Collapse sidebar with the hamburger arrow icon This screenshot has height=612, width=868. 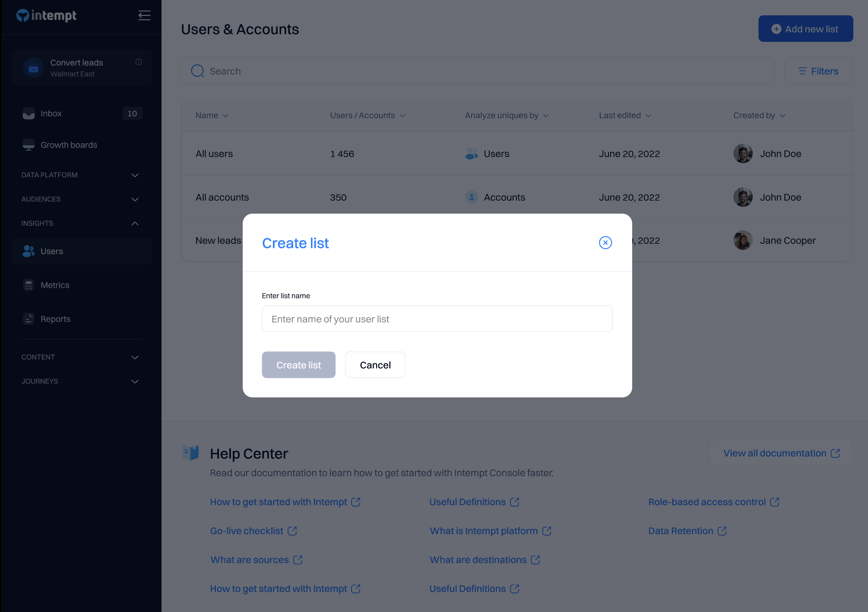pyautogui.click(x=144, y=16)
